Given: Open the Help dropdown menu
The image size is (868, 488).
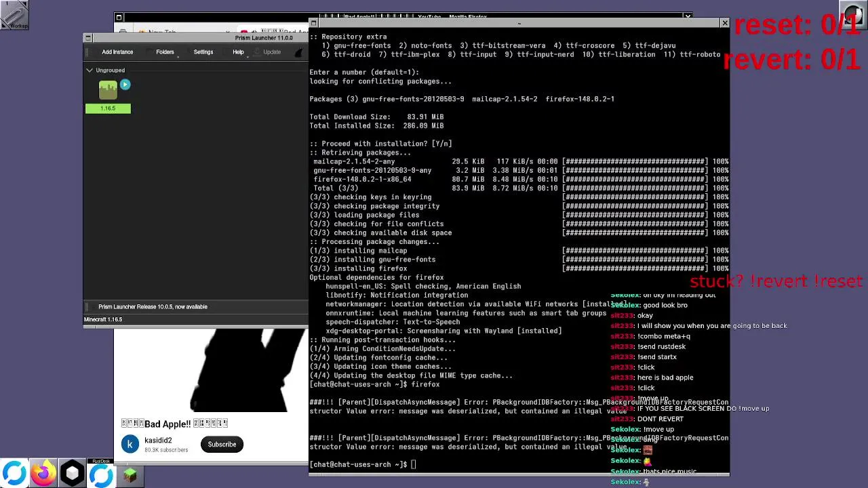Looking at the screenshot, I should click(x=238, y=52).
